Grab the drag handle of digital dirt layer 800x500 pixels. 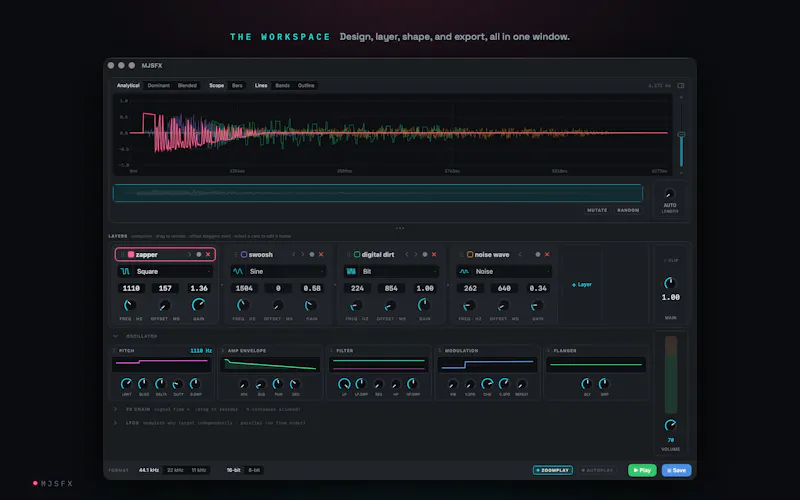349,255
